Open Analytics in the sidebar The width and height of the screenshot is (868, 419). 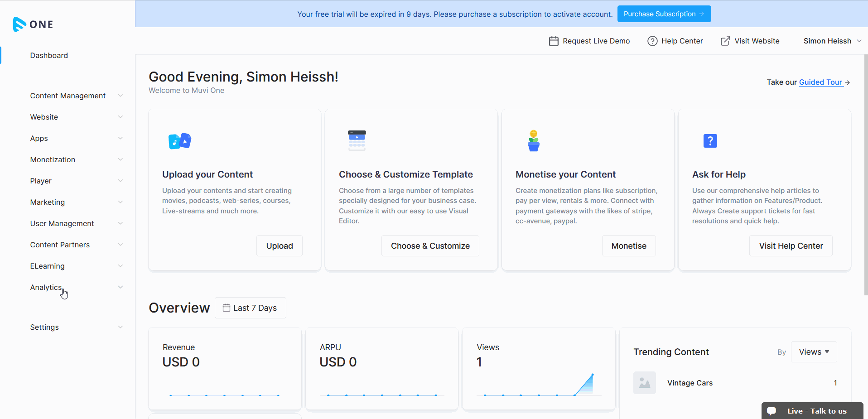tap(46, 287)
